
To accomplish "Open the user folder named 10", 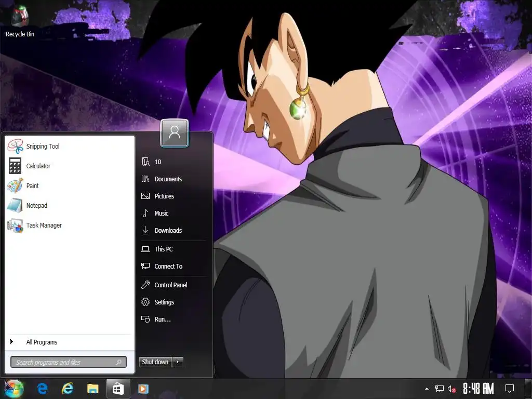I will point(174,162).
